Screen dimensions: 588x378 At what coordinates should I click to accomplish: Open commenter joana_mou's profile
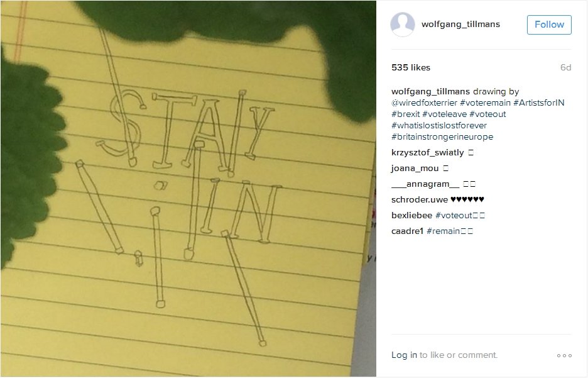coord(415,168)
